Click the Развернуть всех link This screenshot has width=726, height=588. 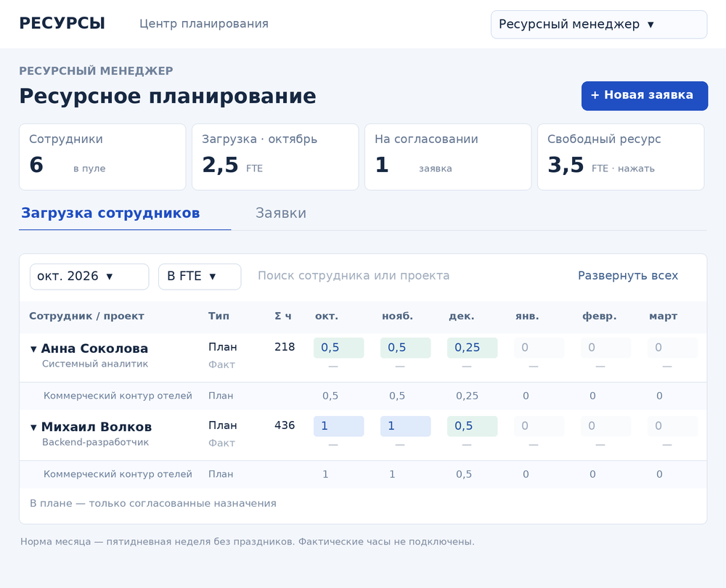tap(628, 276)
